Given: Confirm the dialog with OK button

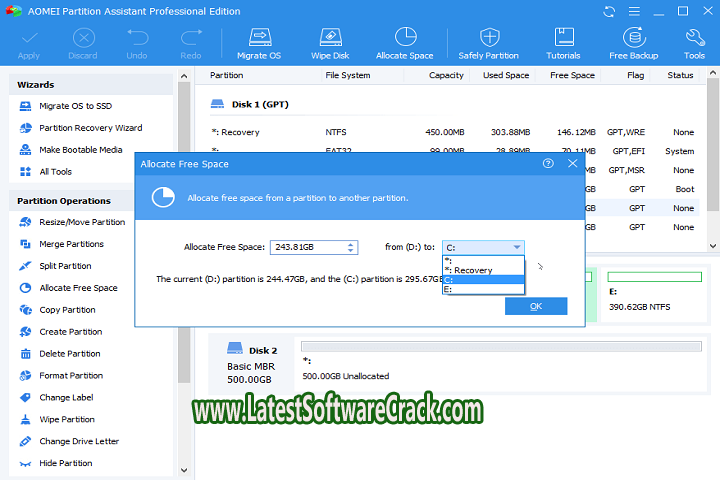Looking at the screenshot, I should (x=536, y=306).
